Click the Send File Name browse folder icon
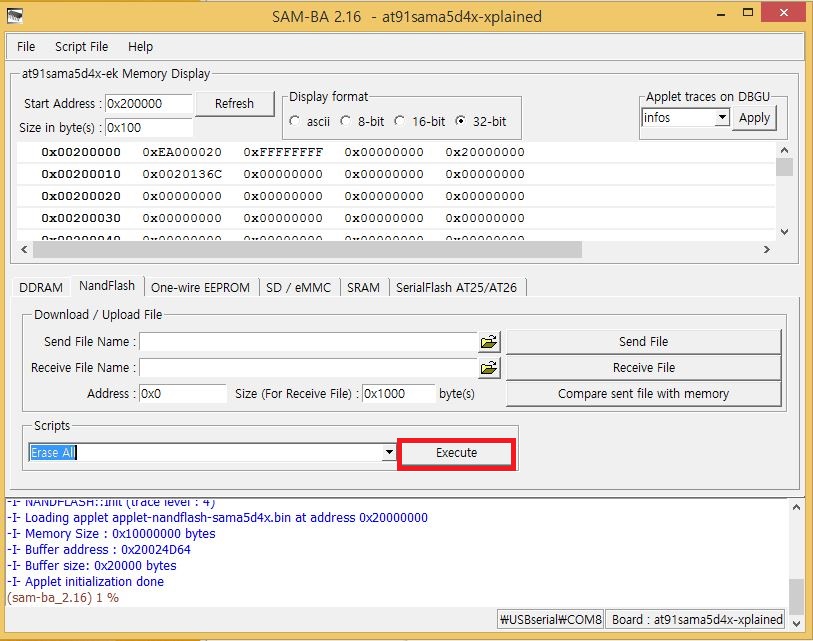 [x=488, y=342]
